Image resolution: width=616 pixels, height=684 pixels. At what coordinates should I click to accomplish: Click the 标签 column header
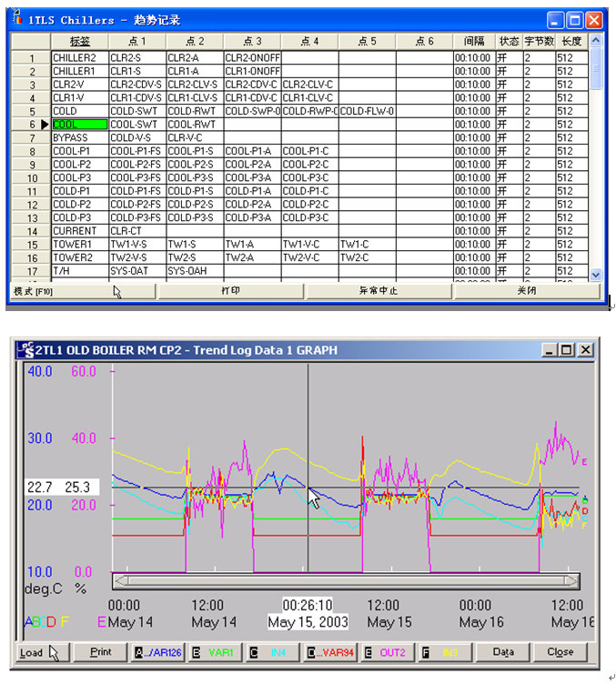coord(79,41)
